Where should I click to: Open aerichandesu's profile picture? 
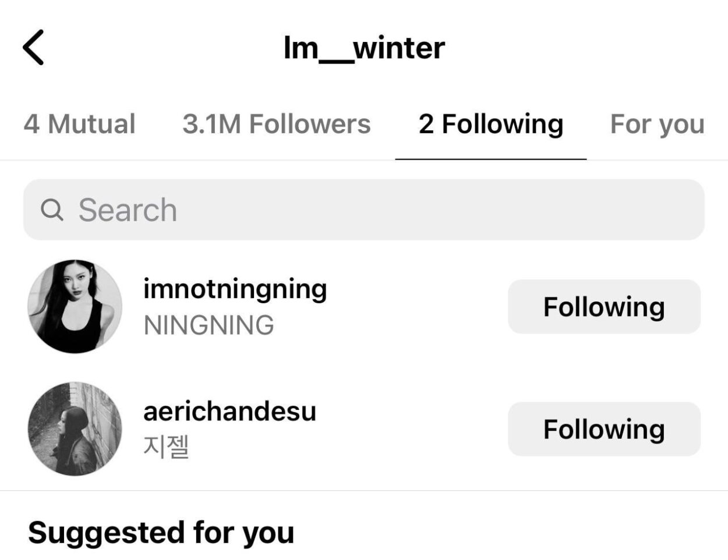76,429
